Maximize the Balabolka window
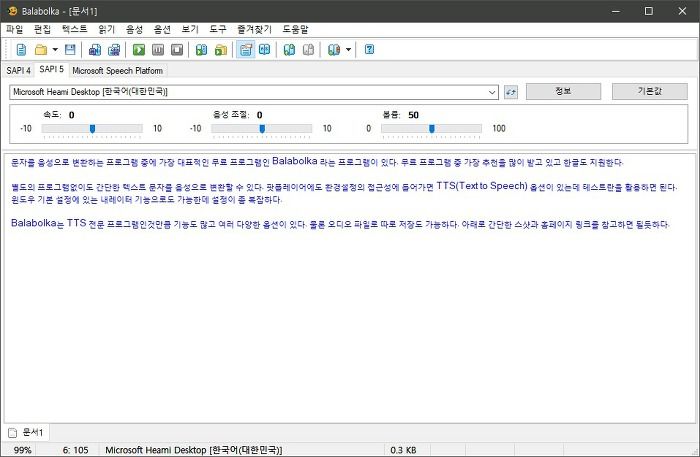This screenshot has width=700, height=457. (649, 11)
